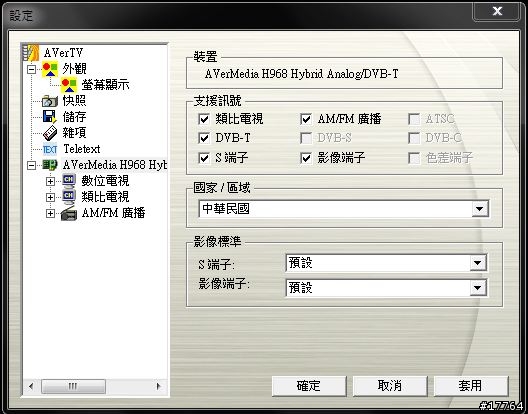
Task: Toggle the 類比電視 checkbox
Action: coord(204,119)
